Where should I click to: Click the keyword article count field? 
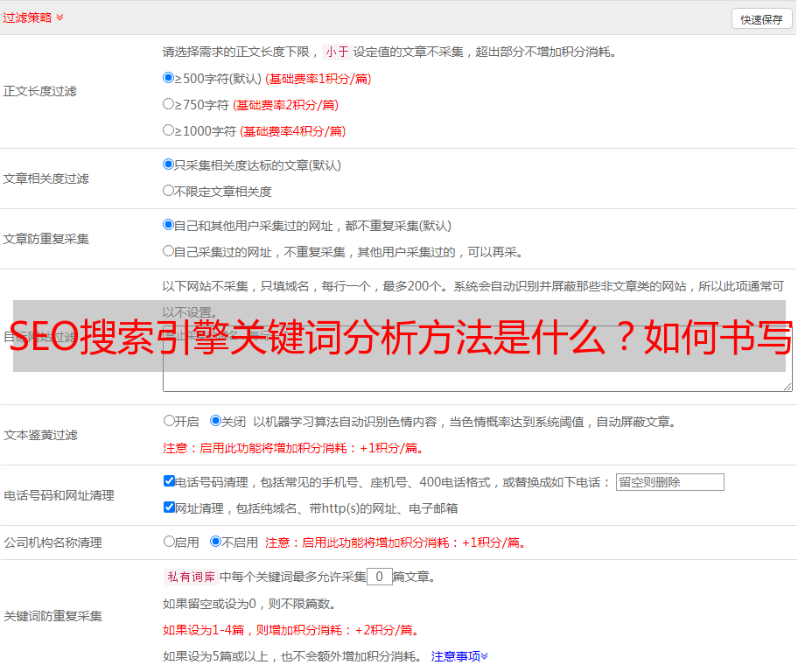[x=379, y=577]
